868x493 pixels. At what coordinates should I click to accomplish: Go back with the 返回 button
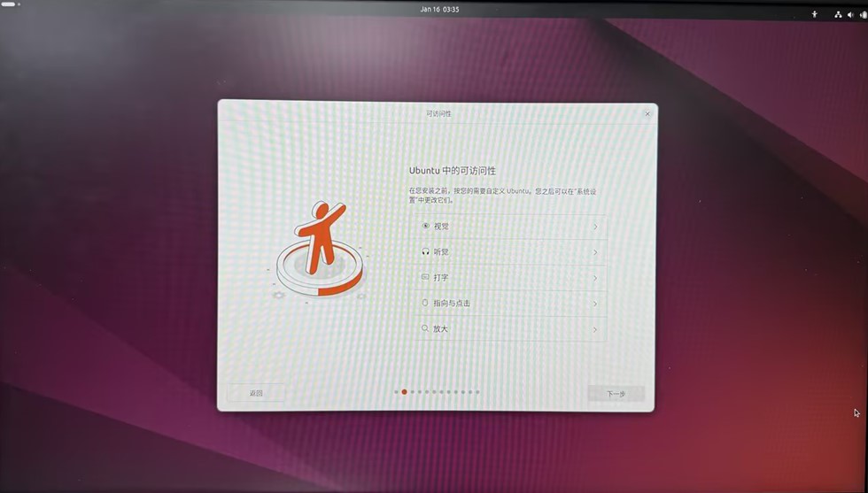coord(256,393)
